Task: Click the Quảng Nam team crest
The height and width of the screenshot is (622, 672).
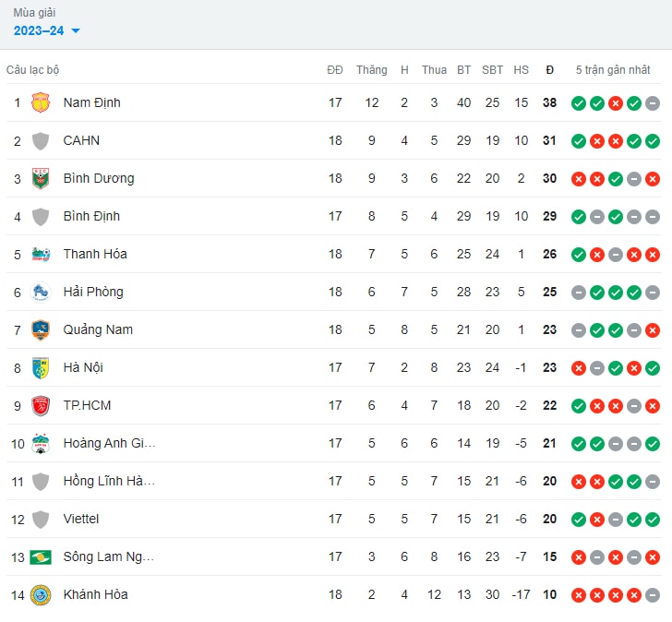Action: click(x=41, y=329)
